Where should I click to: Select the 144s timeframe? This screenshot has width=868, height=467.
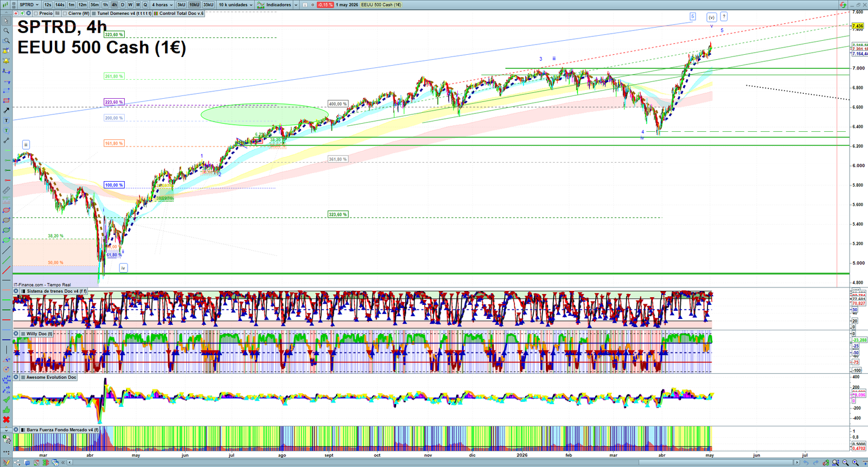(60, 5)
